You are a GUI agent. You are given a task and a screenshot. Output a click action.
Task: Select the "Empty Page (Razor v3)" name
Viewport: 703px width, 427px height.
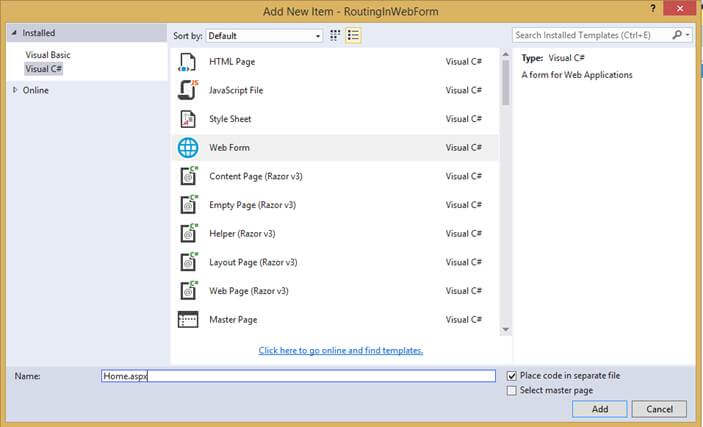coord(252,205)
